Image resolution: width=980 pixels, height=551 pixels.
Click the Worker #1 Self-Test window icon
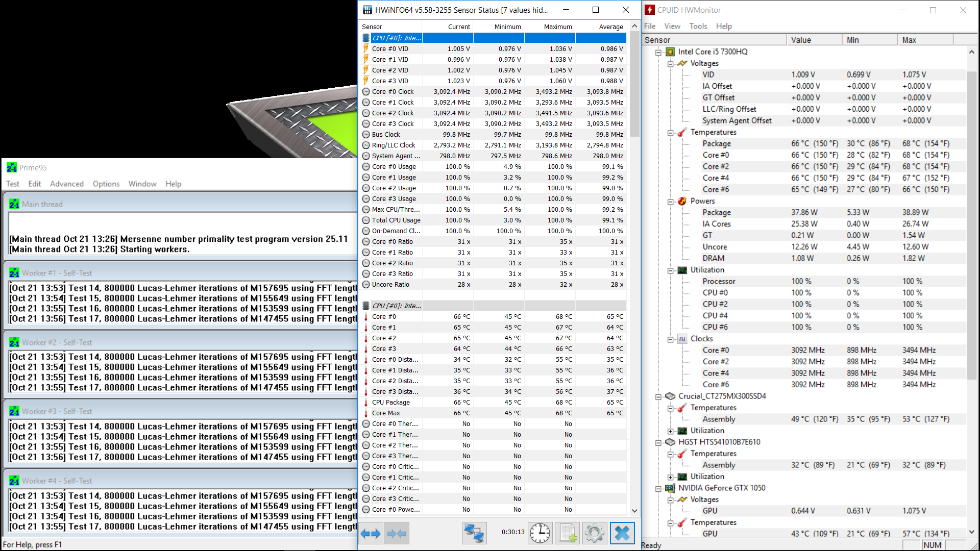(14, 273)
